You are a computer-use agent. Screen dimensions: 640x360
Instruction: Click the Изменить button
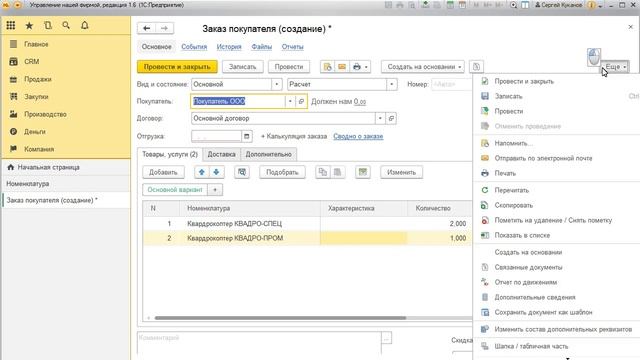click(401, 172)
